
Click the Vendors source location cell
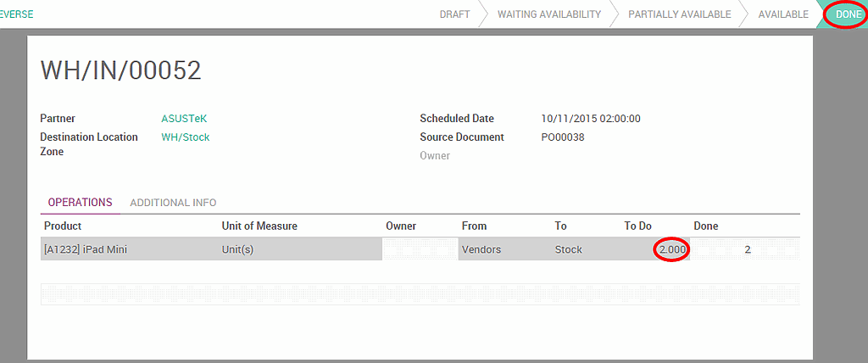pyautogui.click(x=481, y=250)
